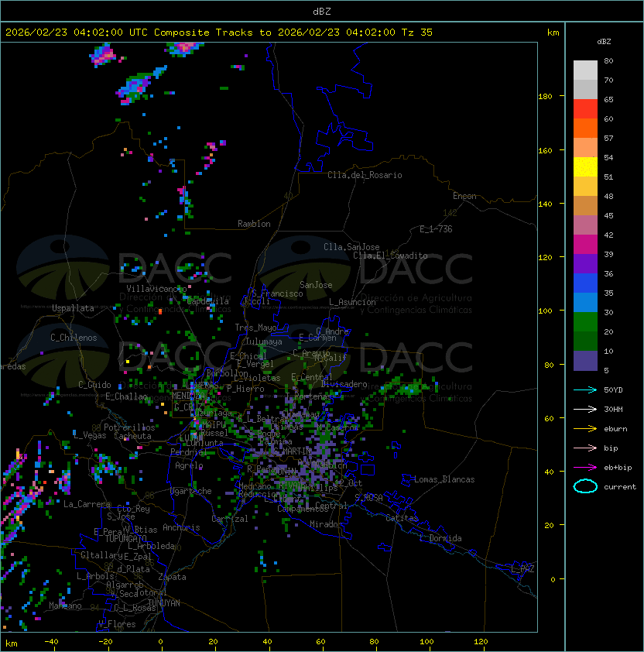Click the Catitas map label

pos(402,518)
